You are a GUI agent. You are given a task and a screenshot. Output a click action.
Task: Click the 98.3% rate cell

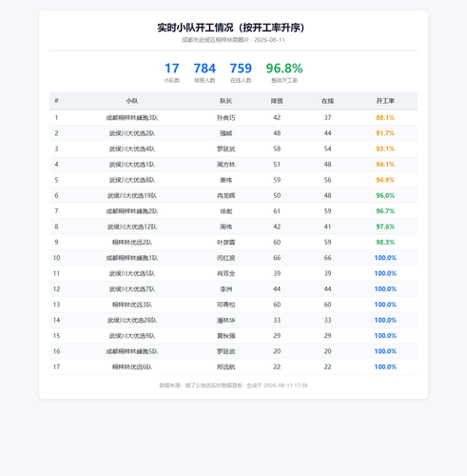pos(385,242)
